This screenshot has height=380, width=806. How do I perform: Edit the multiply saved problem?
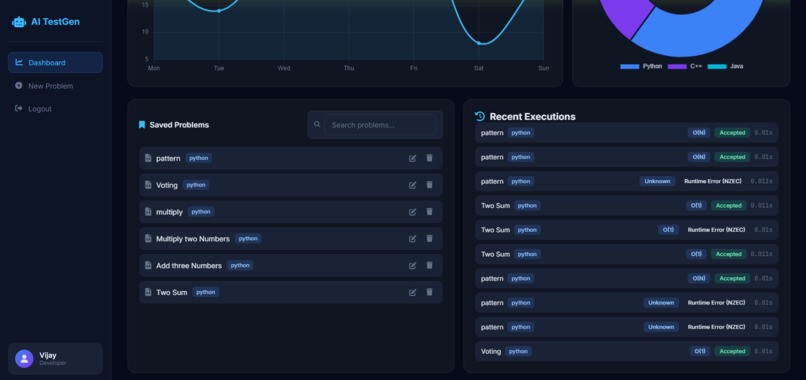412,212
